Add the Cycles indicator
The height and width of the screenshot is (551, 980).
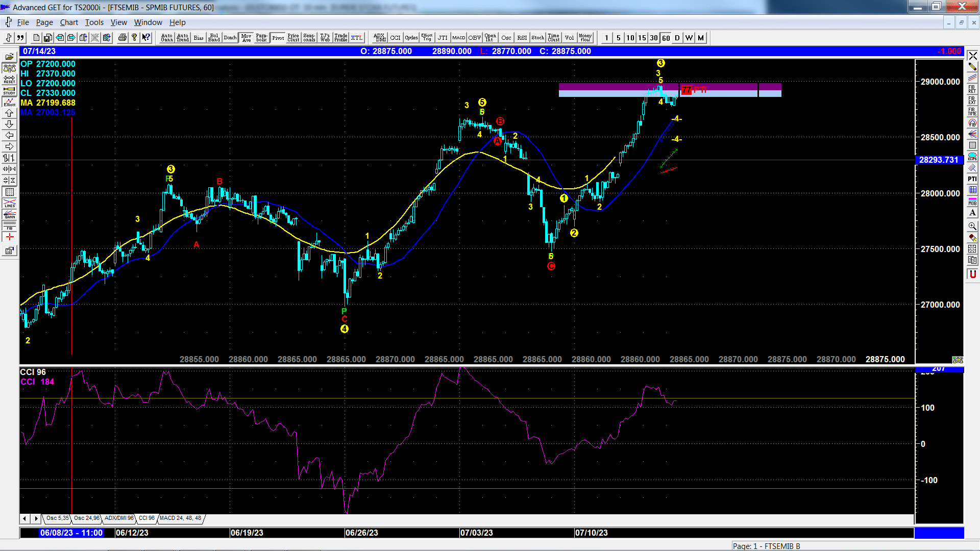411,38
